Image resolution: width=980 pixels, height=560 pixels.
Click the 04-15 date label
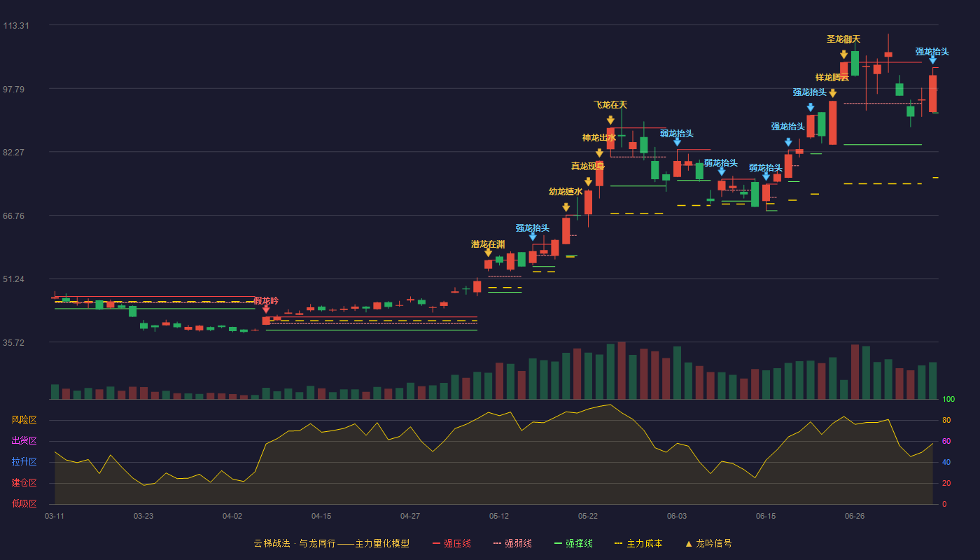(321, 516)
